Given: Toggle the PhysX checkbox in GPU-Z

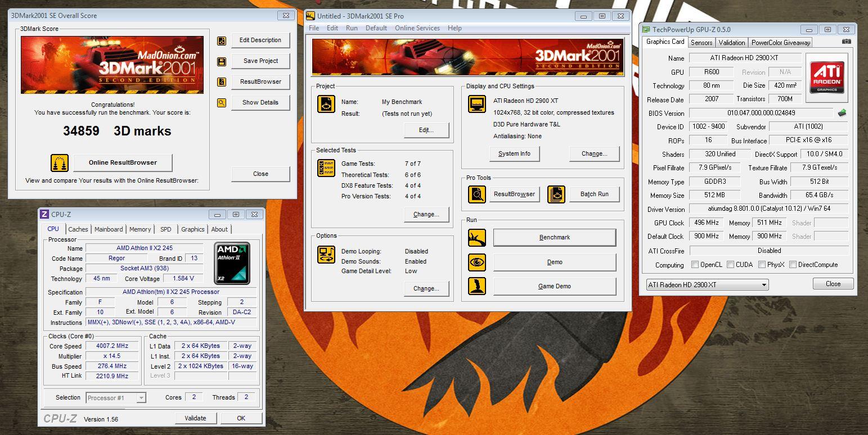Looking at the screenshot, I should [762, 265].
